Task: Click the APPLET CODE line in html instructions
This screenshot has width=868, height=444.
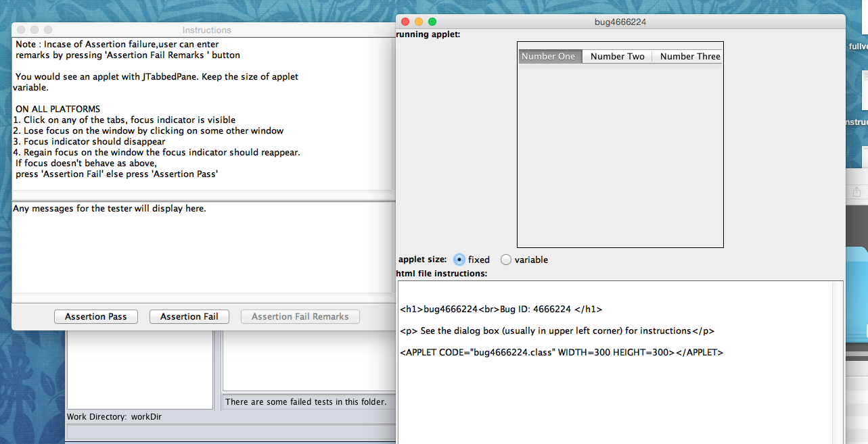Action: click(562, 352)
